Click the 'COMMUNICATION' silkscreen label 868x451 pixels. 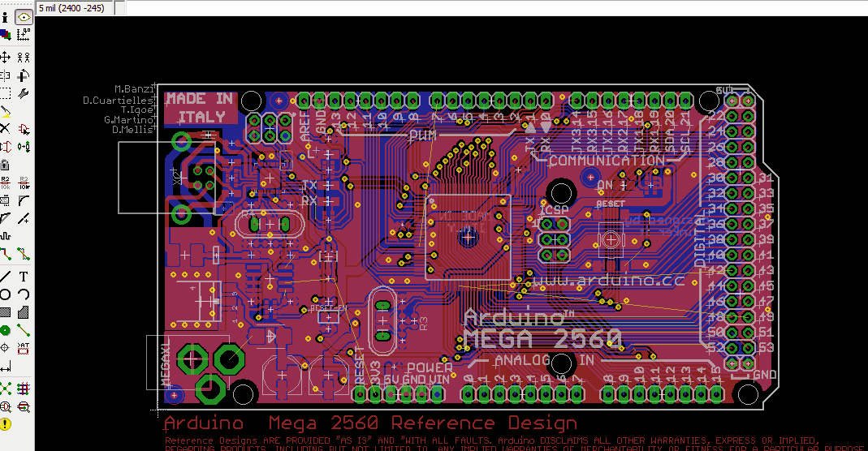coord(607,161)
